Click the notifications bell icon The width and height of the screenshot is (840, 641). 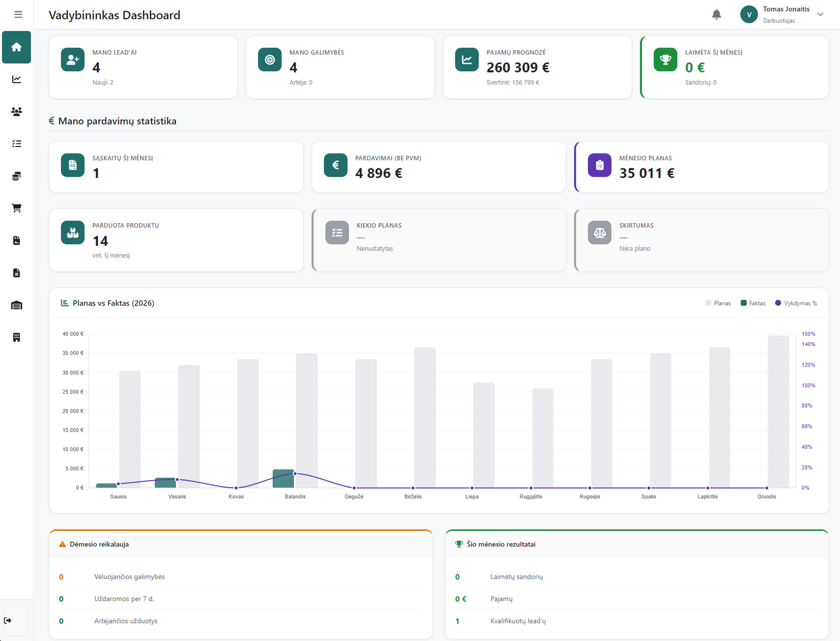tap(716, 15)
